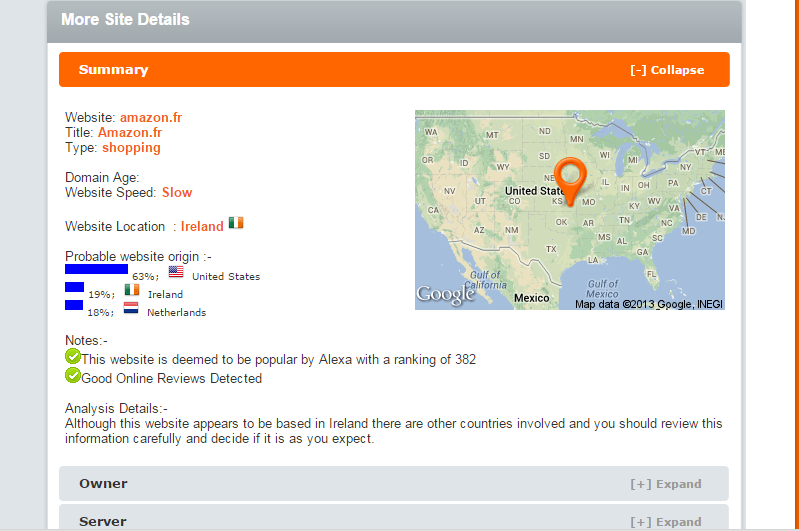Click the Netherlands flag icon
This screenshot has height=531, width=799.
131,308
